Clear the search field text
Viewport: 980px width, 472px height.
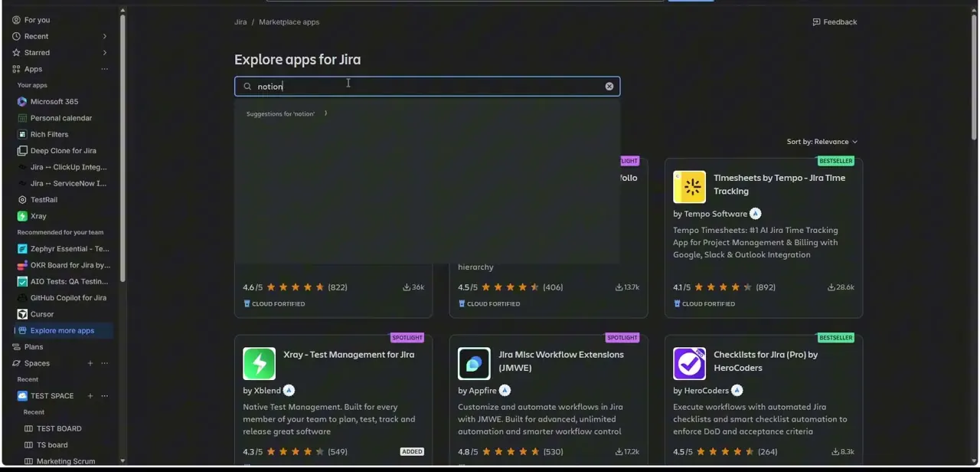pos(609,87)
